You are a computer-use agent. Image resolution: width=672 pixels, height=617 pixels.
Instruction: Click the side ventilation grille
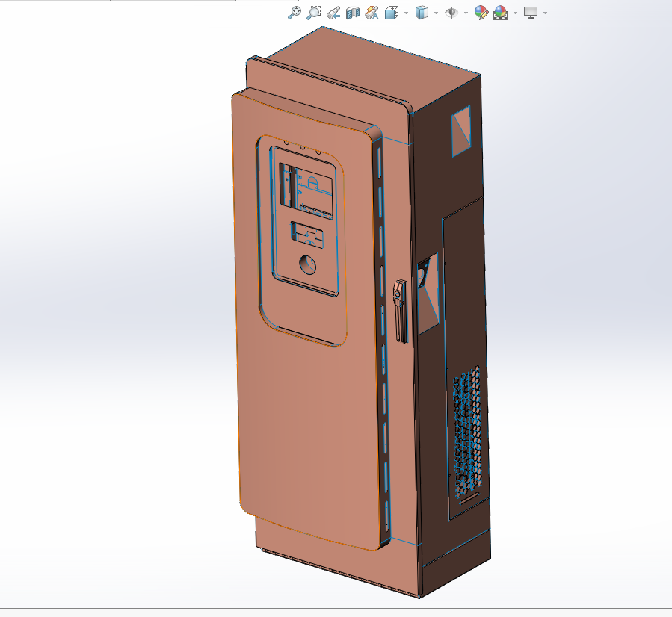tap(466, 426)
